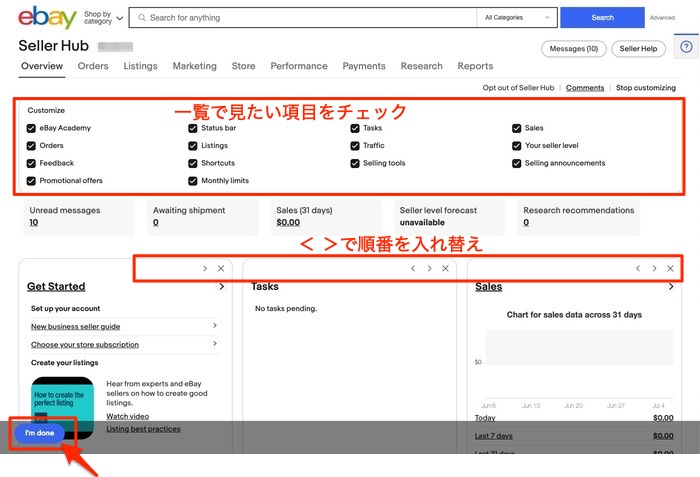Uncheck the eBay Academy checkbox
This screenshot has width=700, height=477.
32,128
